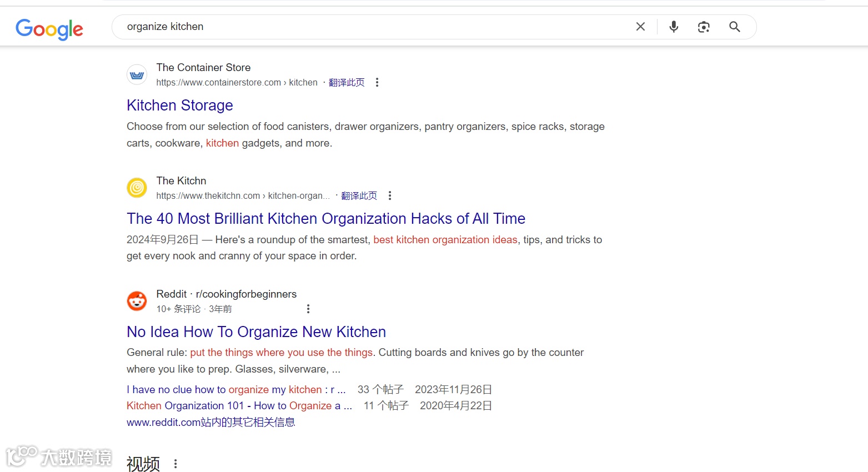Click the '11 个帖子' post count
Screen dimensions: 868x472
386,406
